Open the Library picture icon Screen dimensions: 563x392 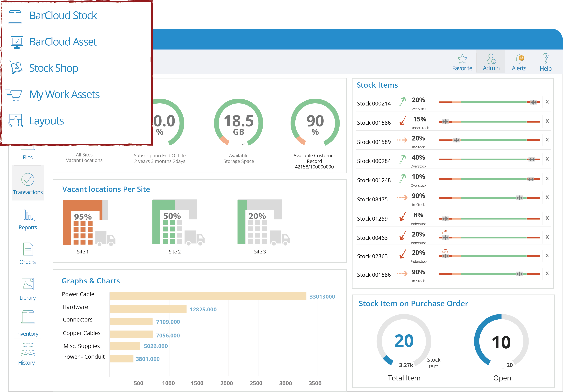point(28,284)
